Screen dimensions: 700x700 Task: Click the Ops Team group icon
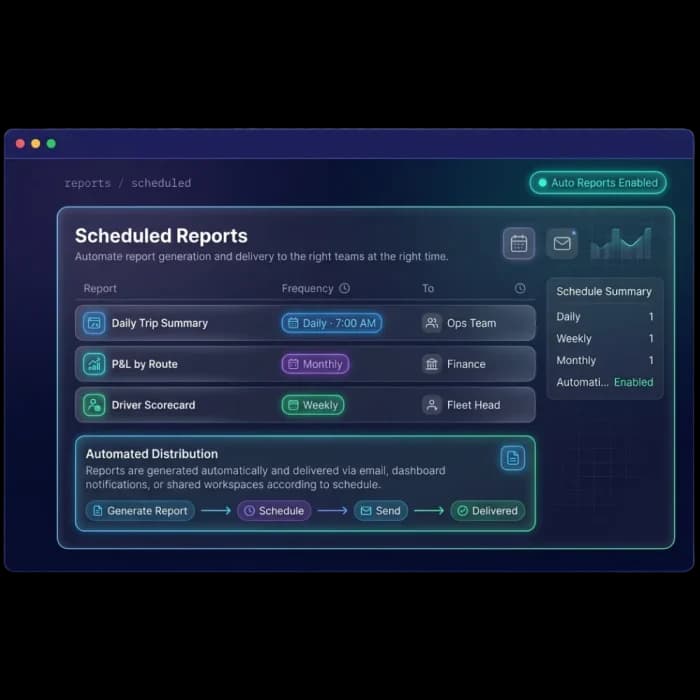coord(432,323)
